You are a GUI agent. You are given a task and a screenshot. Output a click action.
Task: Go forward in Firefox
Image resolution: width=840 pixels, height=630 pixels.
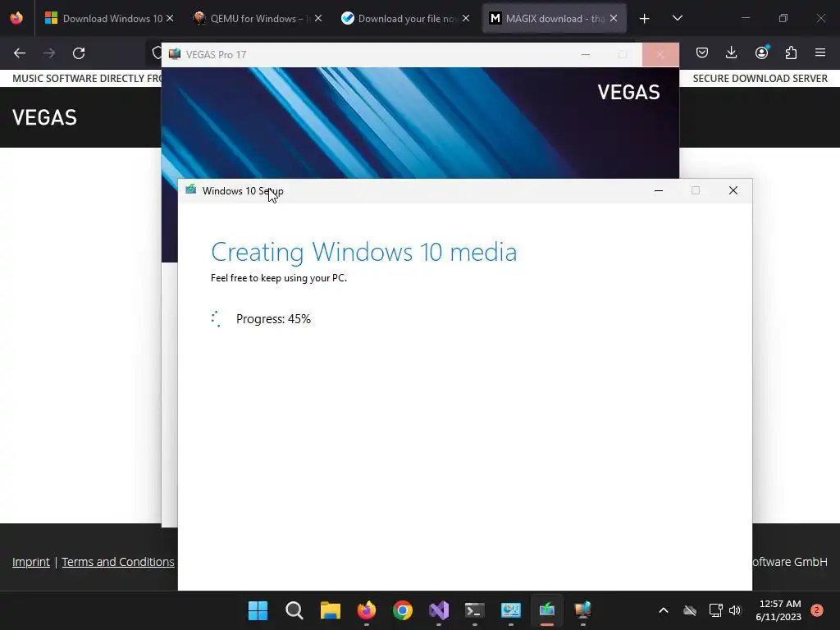pyautogui.click(x=49, y=53)
